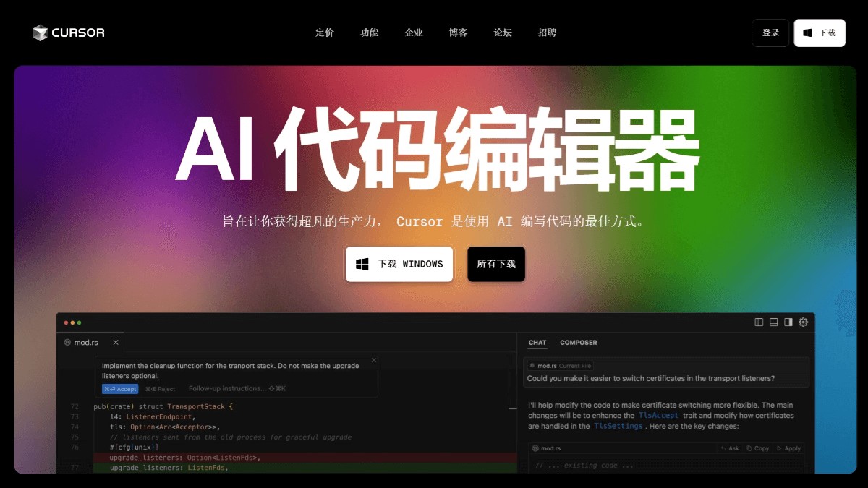This screenshot has height=488, width=868.
Task: Click the green window maximize dot
Action: 79,322
